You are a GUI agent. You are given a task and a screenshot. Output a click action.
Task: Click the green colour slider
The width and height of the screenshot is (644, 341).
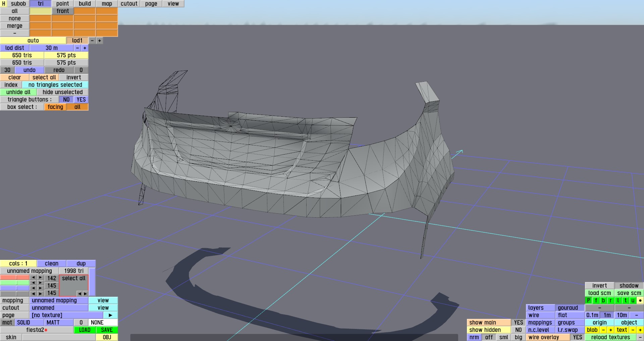[x=15, y=283]
